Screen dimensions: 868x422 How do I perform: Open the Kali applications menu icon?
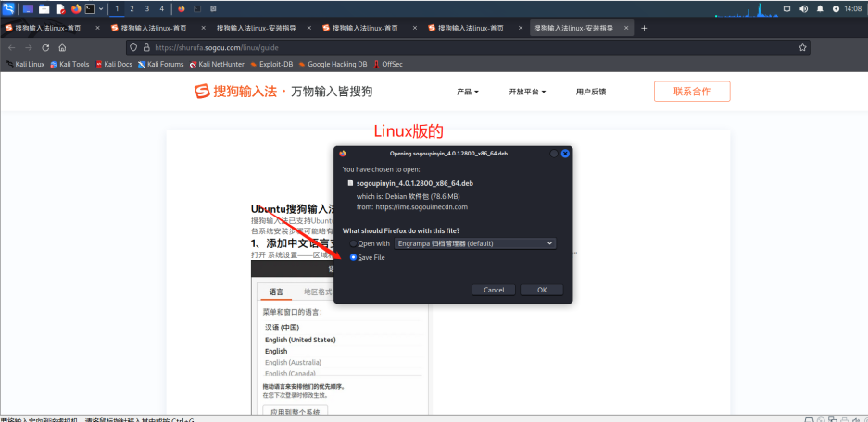point(8,8)
